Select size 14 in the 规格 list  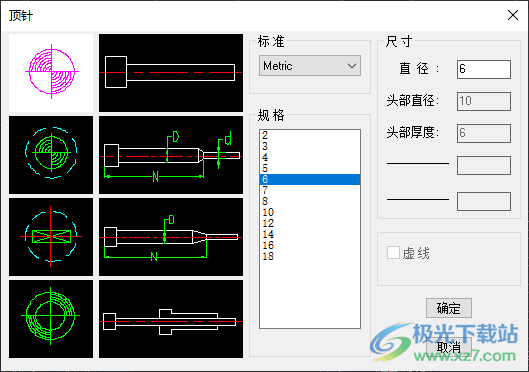coord(310,234)
